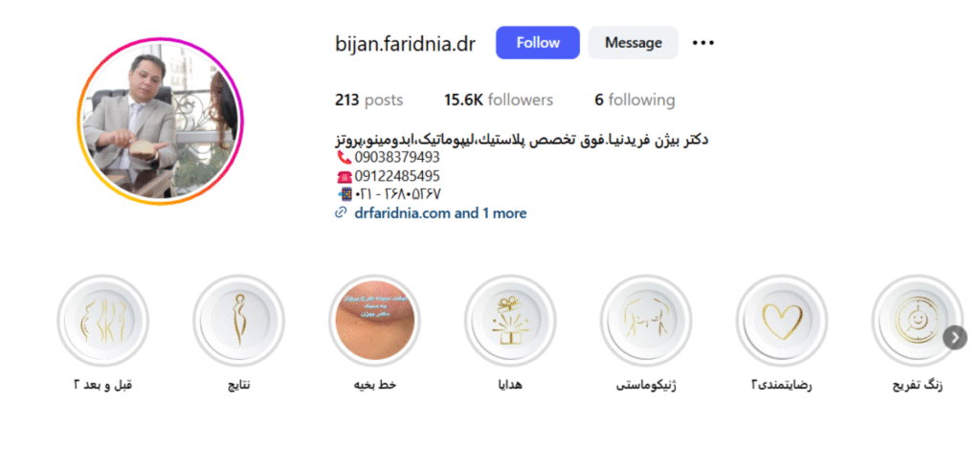Image resolution: width=980 pixels, height=449 pixels.
Task: Open the three-dots more options menu
Action: click(703, 42)
